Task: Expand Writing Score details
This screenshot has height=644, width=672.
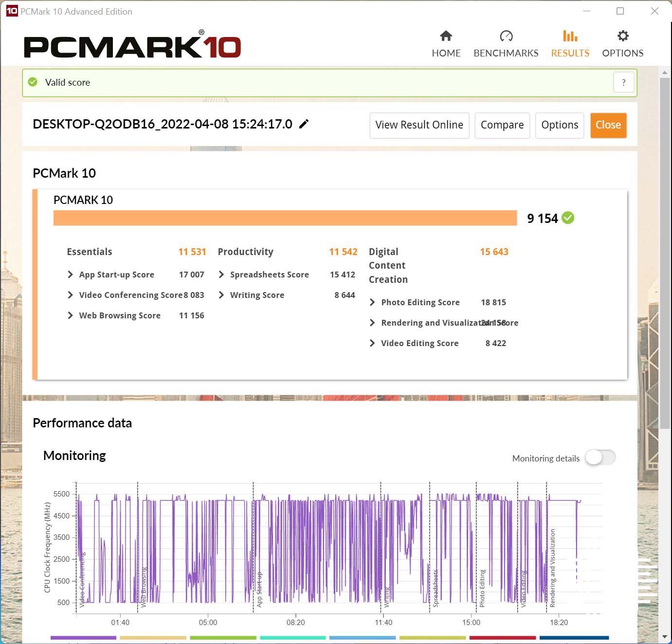Action: click(221, 295)
